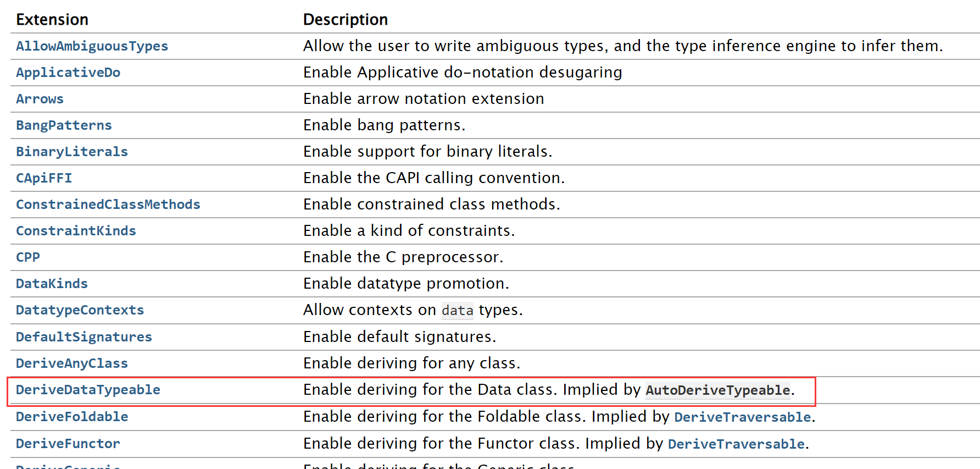Click the CPP extension link
The image size is (980, 469).
click(x=28, y=257)
